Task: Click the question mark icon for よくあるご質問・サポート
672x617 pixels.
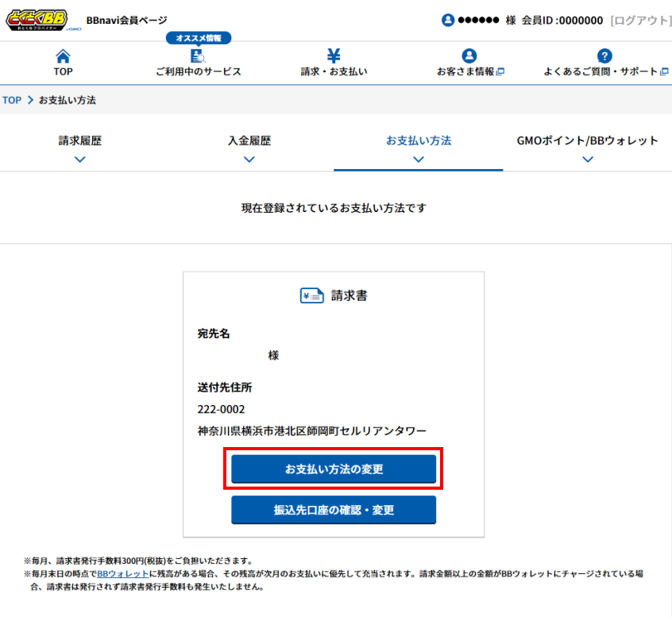Action: pos(604,56)
